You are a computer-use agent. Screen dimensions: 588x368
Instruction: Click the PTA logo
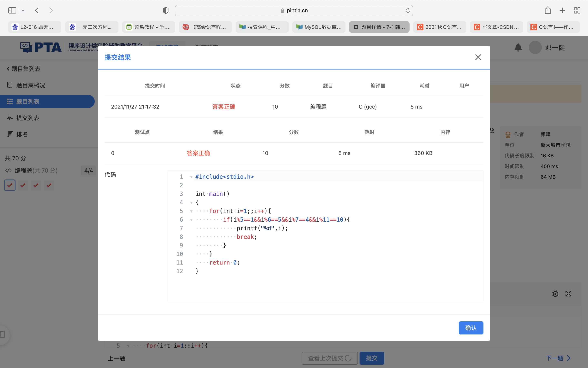click(41, 47)
